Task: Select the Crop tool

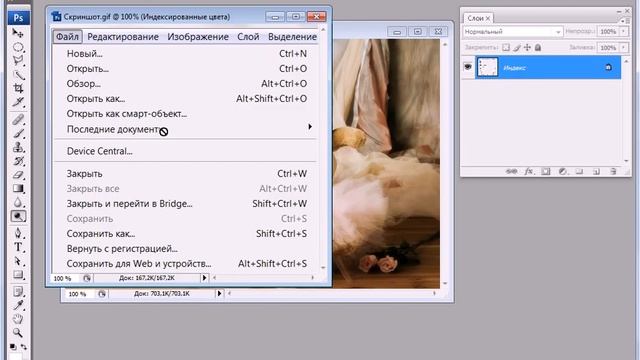Action: (x=18, y=88)
